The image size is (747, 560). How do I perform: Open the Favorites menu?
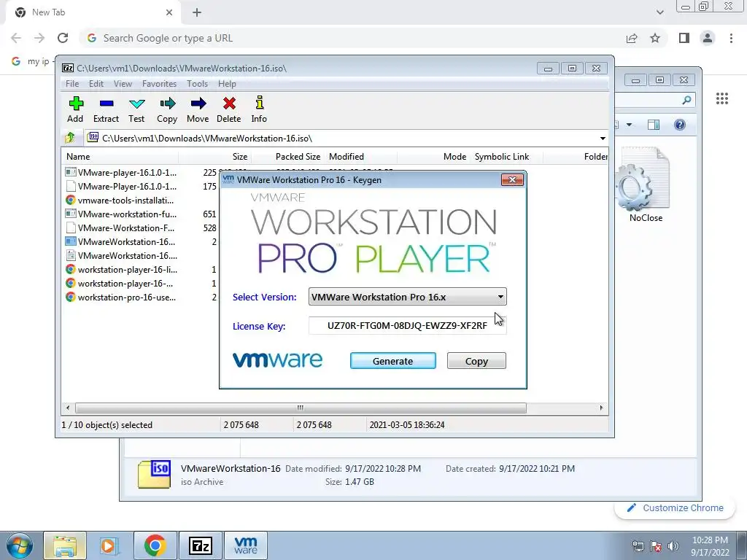click(159, 84)
